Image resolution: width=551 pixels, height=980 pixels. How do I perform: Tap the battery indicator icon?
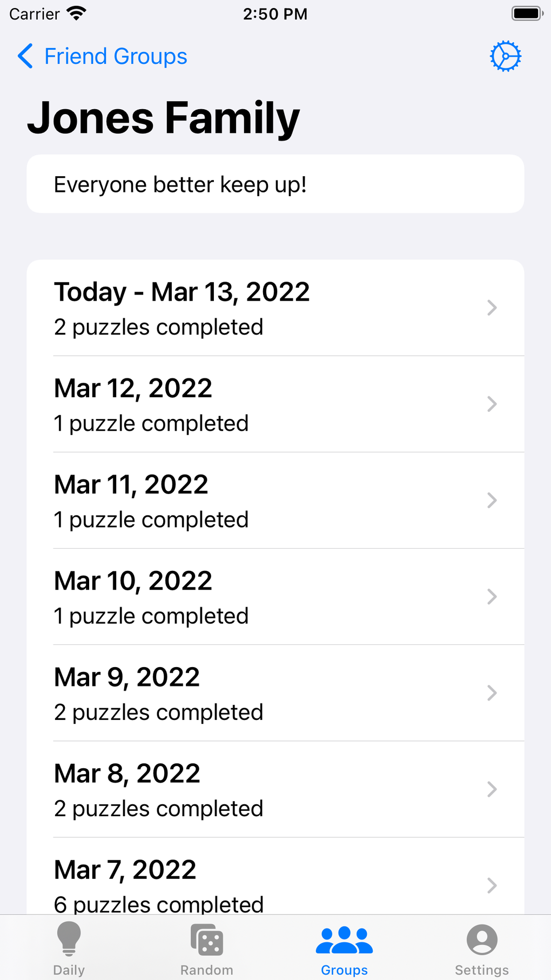(x=527, y=14)
